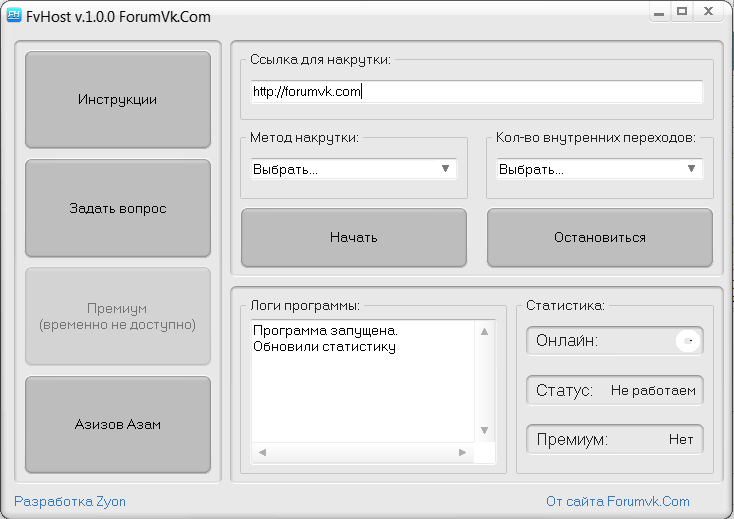Click the Статистика: group label
Screen dimensions: 734x519
point(565,306)
